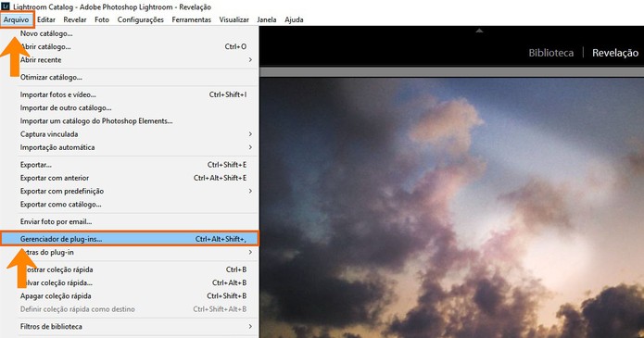The height and width of the screenshot is (338, 644).
Task: Select Apagar coleção rápida
Action: coord(130,296)
